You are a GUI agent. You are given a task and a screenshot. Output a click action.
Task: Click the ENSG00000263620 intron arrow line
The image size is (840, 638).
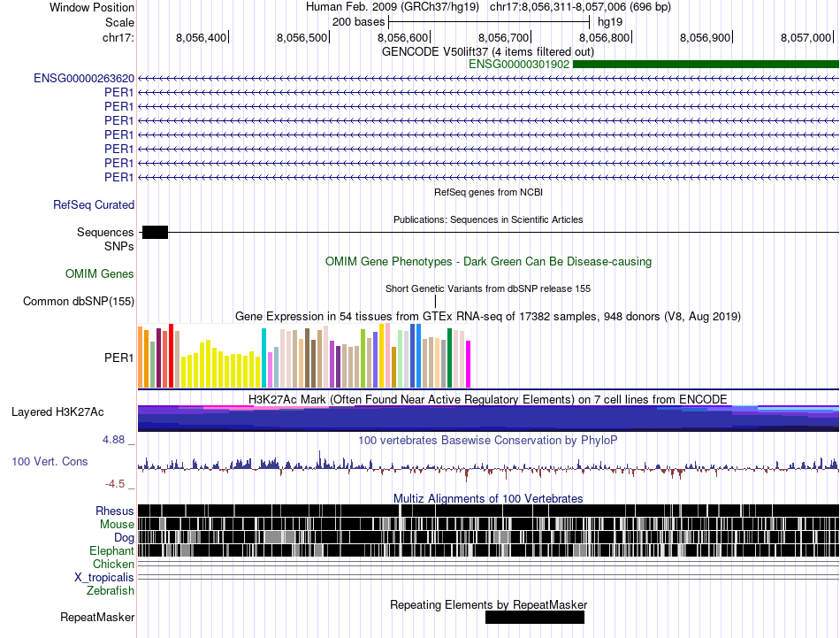[x=488, y=78]
